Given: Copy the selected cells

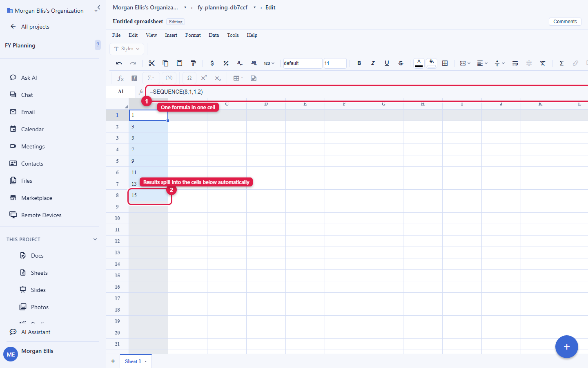Looking at the screenshot, I should tap(165, 63).
